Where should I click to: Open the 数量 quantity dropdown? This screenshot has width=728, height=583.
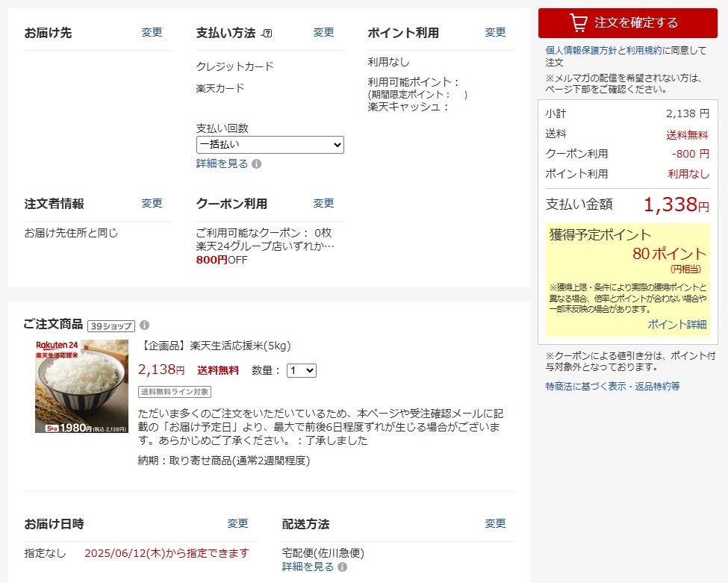click(302, 370)
